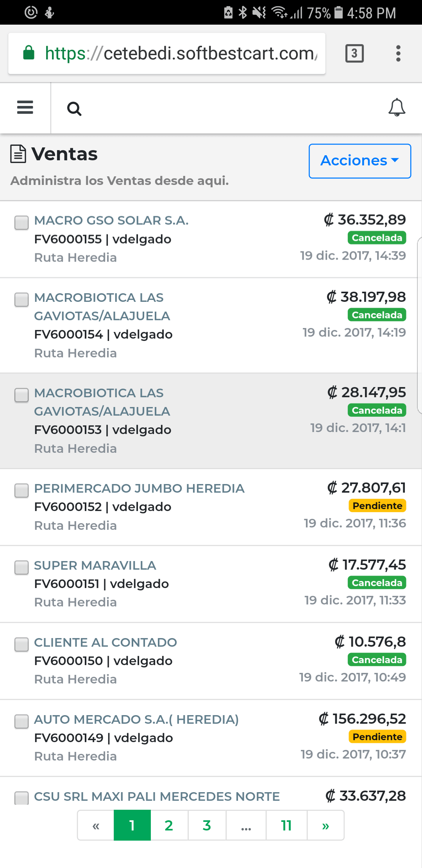Open the hamburger navigation menu
422x868 pixels.
click(x=25, y=108)
